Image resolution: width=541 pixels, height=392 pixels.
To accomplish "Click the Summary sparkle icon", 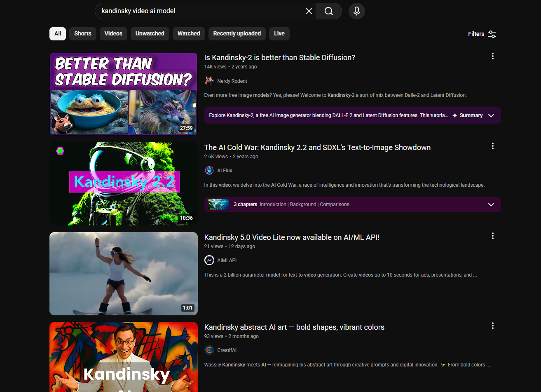I will point(455,115).
